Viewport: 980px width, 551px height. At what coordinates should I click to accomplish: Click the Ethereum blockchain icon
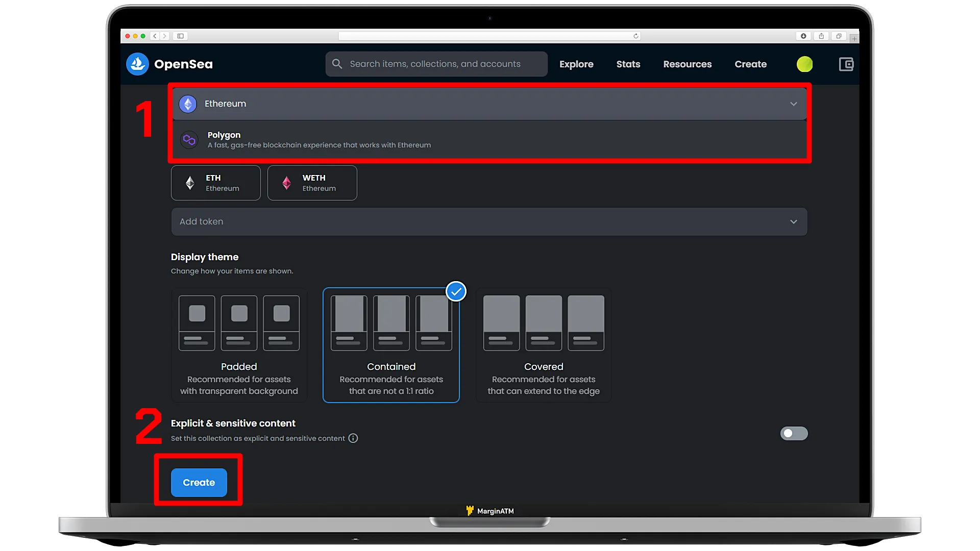(x=188, y=103)
